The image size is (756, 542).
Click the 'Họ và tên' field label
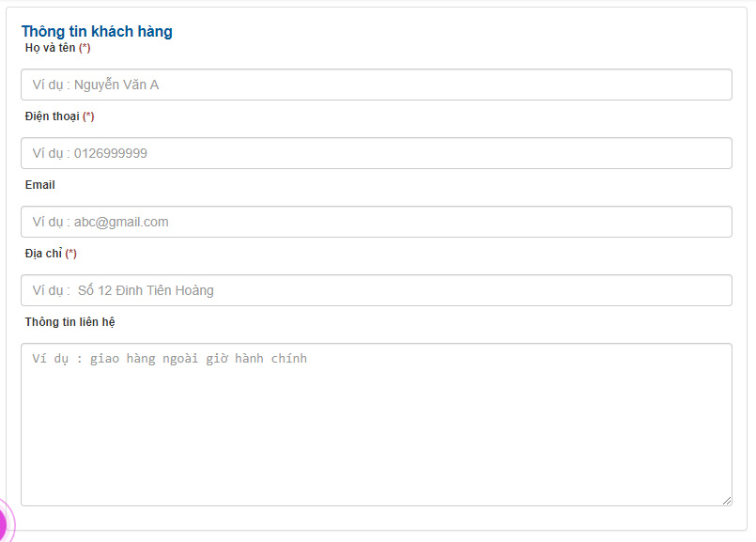(x=50, y=48)
